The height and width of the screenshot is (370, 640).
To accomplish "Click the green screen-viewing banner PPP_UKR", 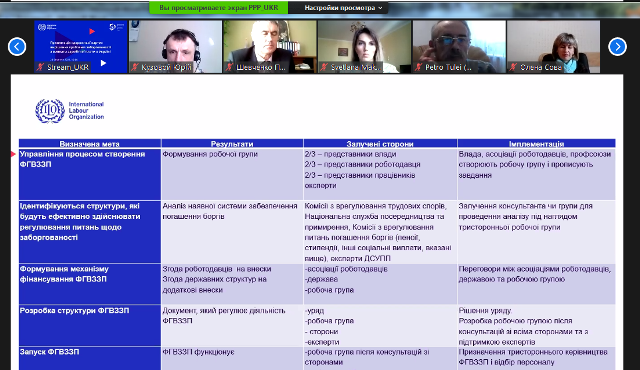I will (219, 8).
